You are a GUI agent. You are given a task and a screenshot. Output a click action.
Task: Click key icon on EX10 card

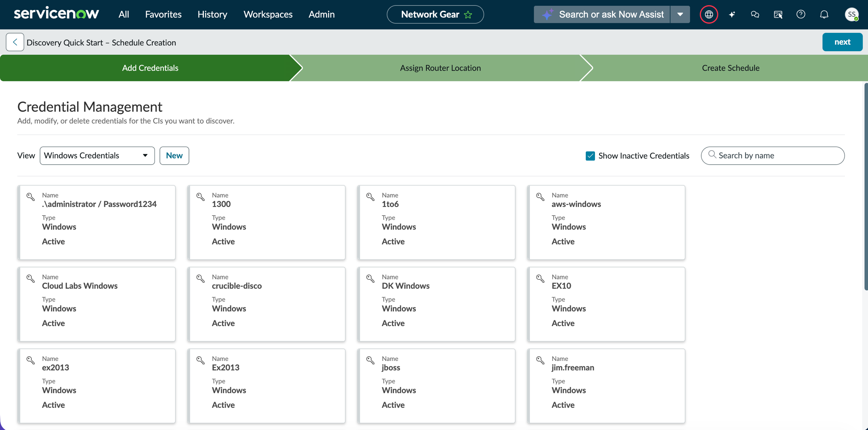coord(540,278)
